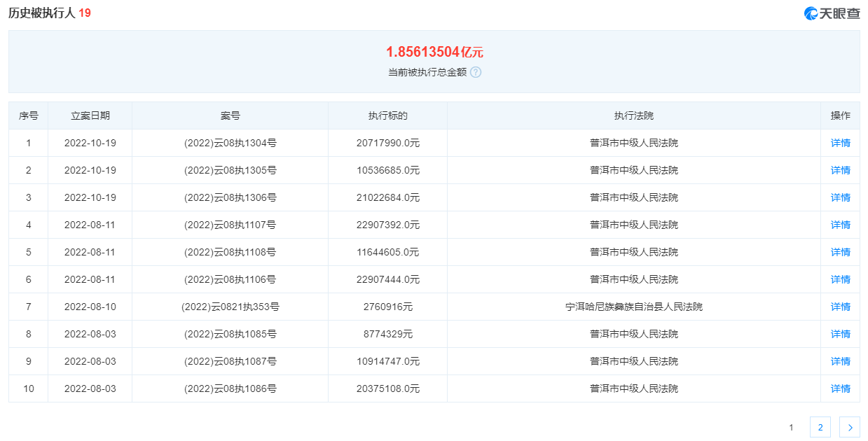Click the red count 19 badge
This screenshot has width=868, height=441.
point(85,11)
